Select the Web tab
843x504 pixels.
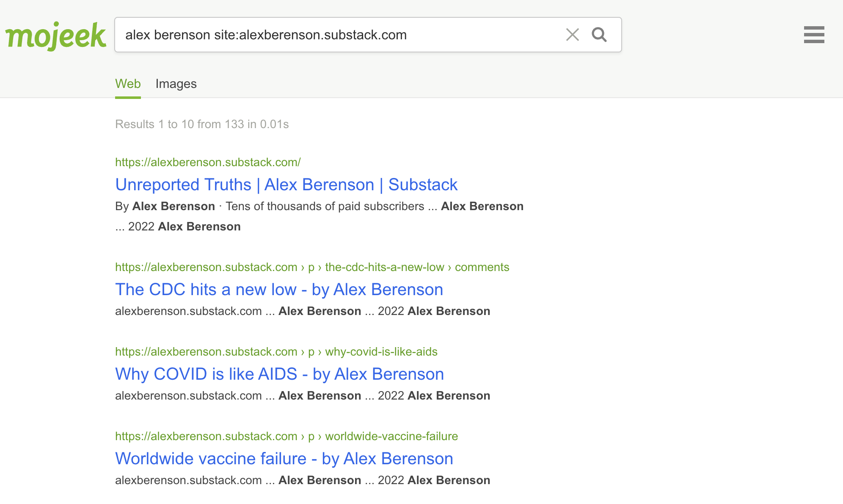tap(128, 84)
